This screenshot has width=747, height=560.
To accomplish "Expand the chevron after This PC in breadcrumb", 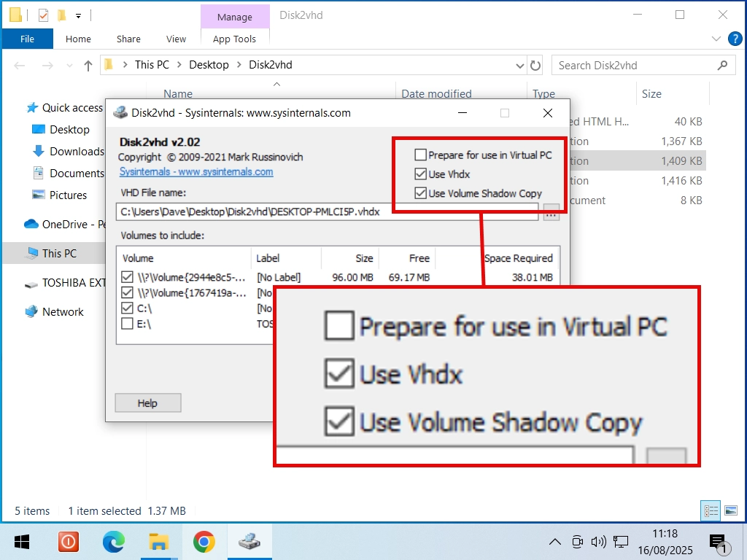I will (179, 65).
